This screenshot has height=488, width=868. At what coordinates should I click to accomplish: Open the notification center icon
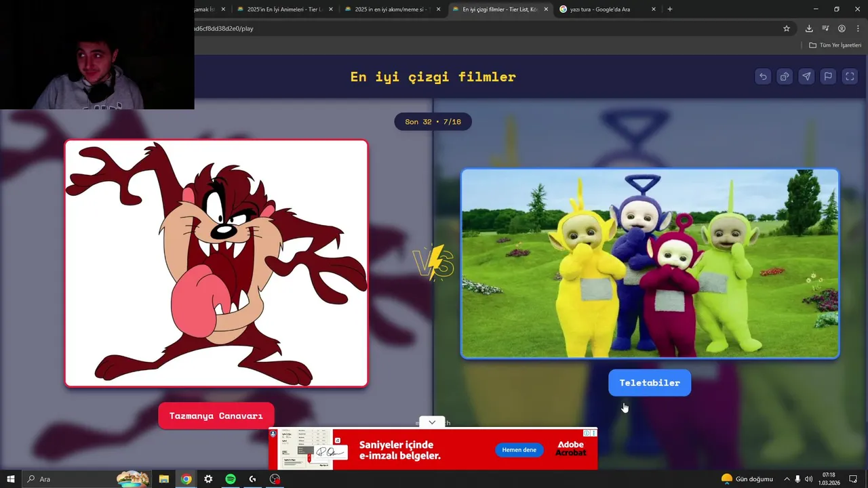853,479
